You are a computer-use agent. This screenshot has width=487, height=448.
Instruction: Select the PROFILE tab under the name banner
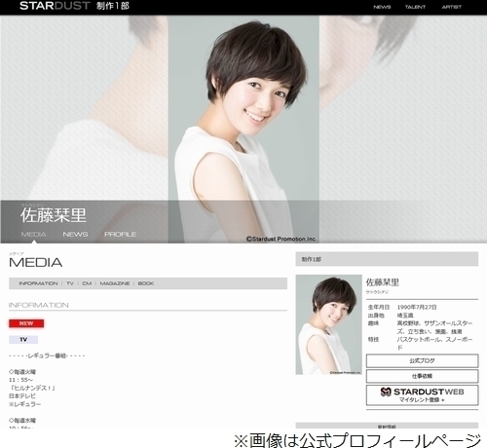tap(120, 234)
